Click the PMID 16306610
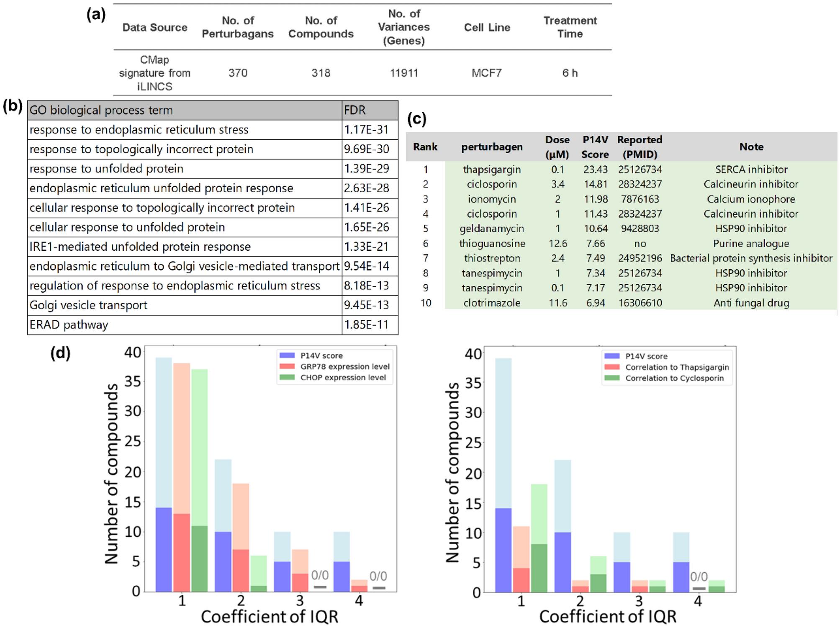This screenshot has height=628, width=840. pyautogui.click(x=640, y=303)
